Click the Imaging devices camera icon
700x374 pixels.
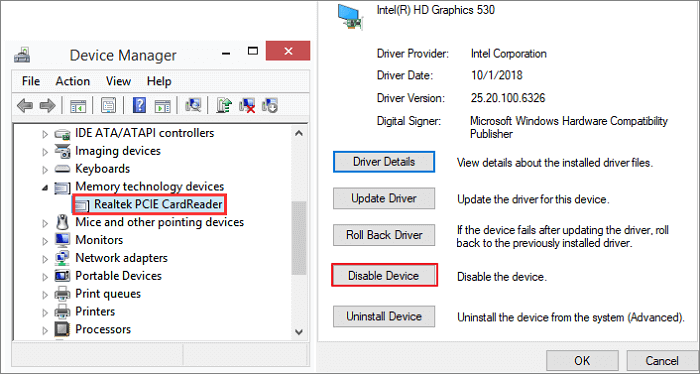[62, 151]
